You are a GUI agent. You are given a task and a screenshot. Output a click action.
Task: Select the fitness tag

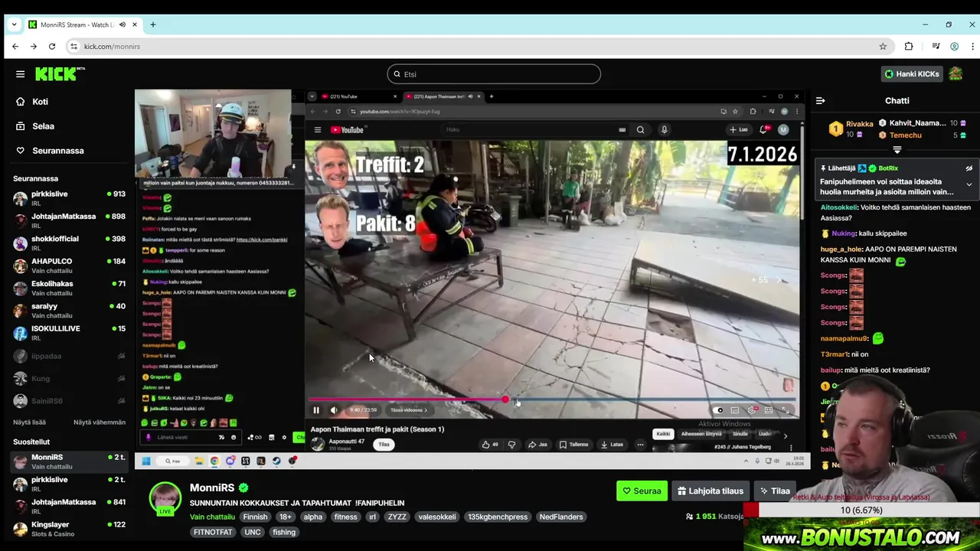(345, 517)
